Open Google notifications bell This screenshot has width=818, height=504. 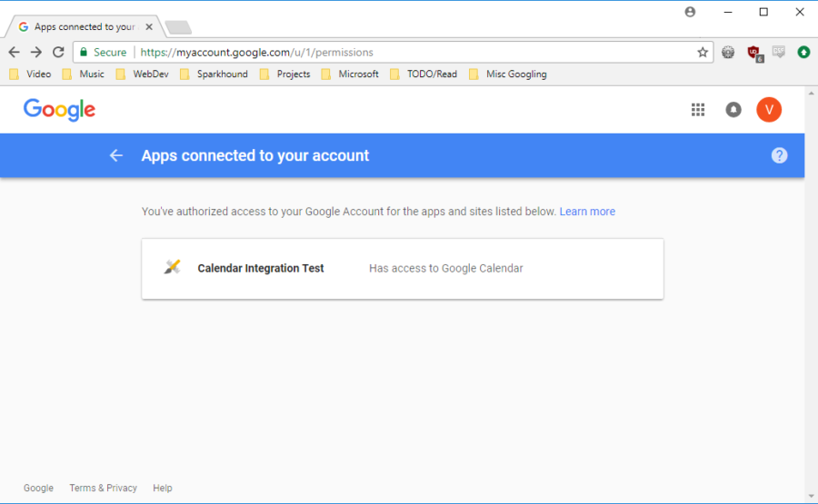pyautogui.click(x=733, y=110)
